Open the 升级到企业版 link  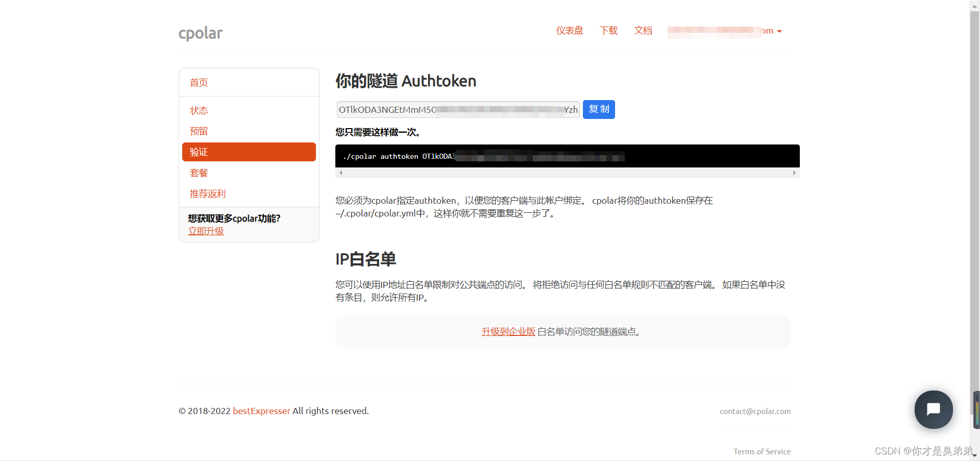508,332
